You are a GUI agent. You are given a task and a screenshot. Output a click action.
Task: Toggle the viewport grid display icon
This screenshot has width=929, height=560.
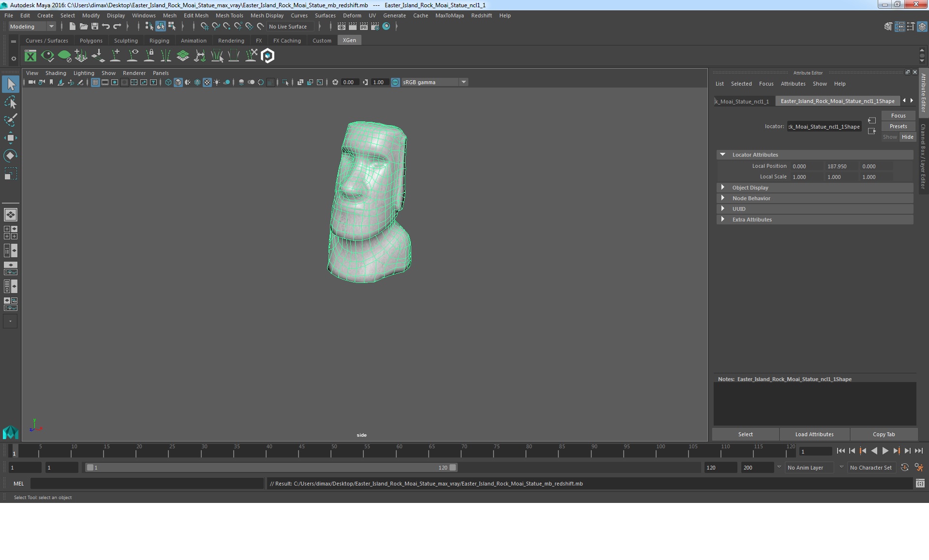tap(95, 82)
